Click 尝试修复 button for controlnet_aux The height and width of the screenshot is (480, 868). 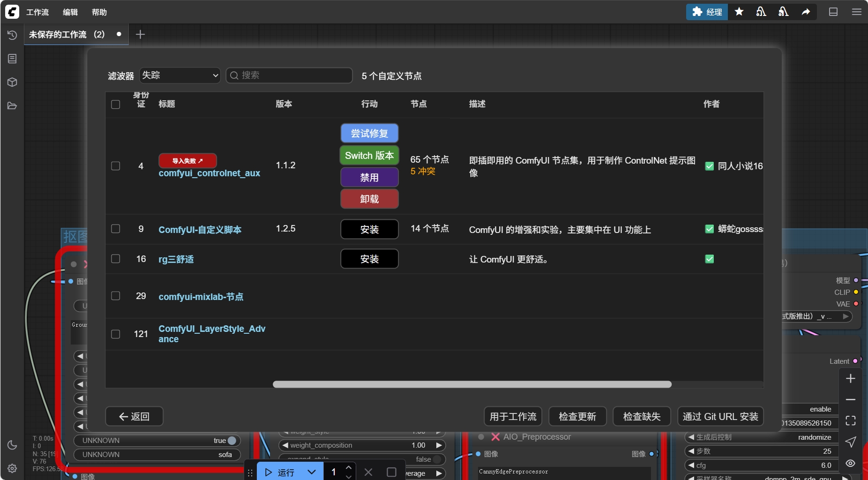pos(369,133)
